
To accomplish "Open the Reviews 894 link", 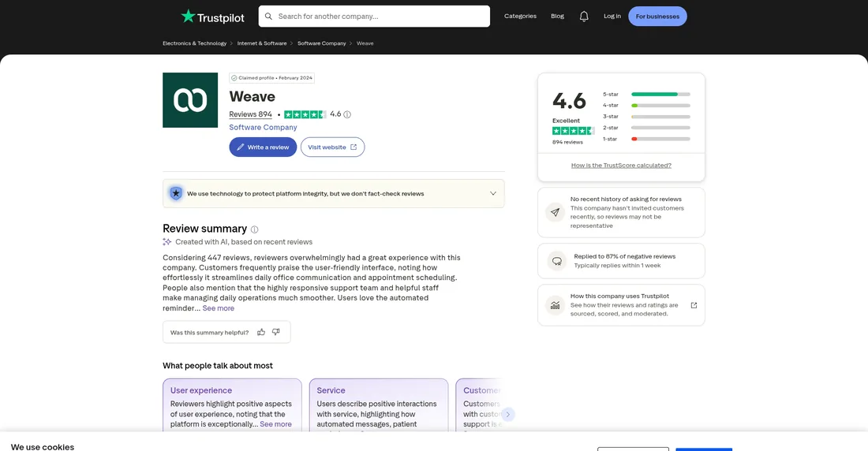I will point(250,114).
